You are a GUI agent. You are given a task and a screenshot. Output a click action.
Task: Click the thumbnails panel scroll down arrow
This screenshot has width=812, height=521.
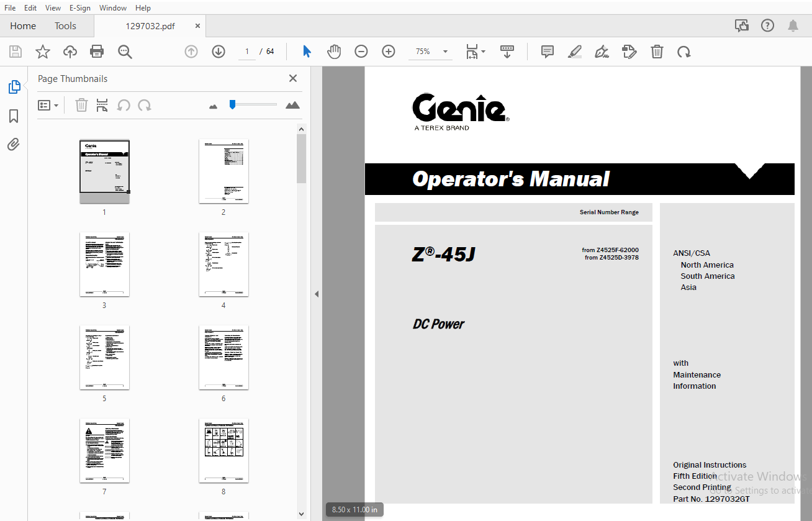pyautogui.click(x=302, y=514)
